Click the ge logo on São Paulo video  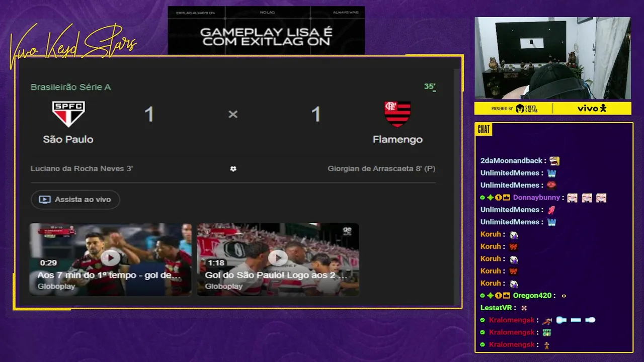click(x=347, y=231)
